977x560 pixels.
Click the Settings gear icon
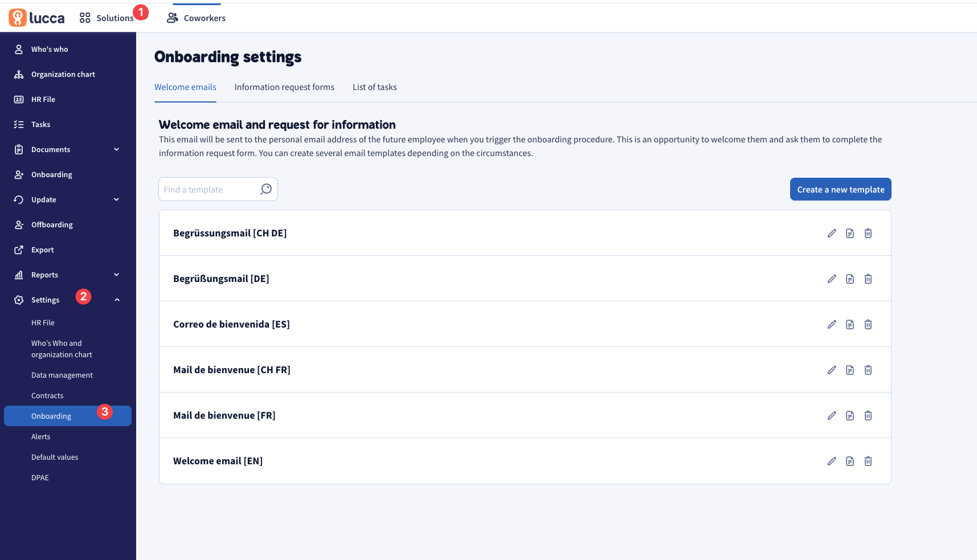(x=19, y=300)
